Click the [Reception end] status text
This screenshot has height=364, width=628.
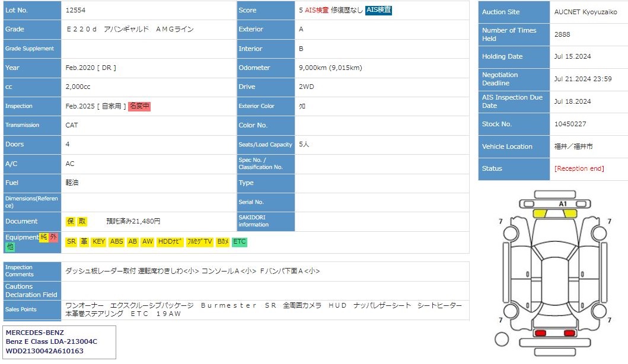pos(579,168)
